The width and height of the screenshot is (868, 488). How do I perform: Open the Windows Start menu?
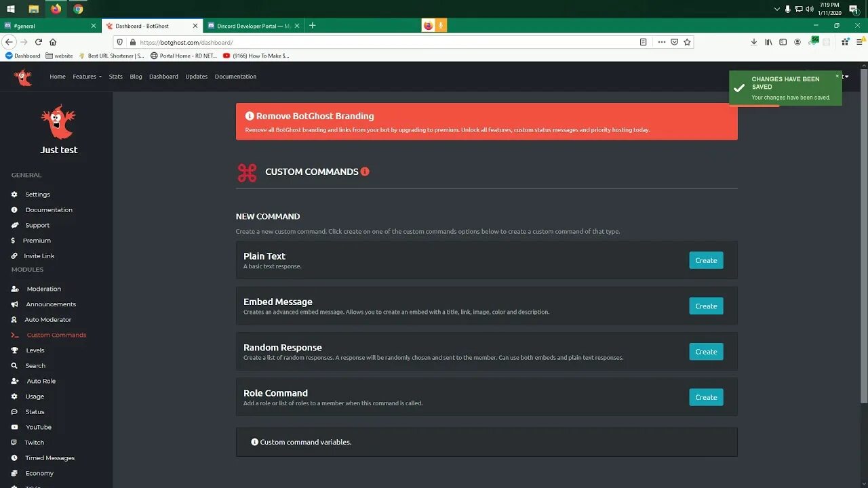[x=11, y=9]
